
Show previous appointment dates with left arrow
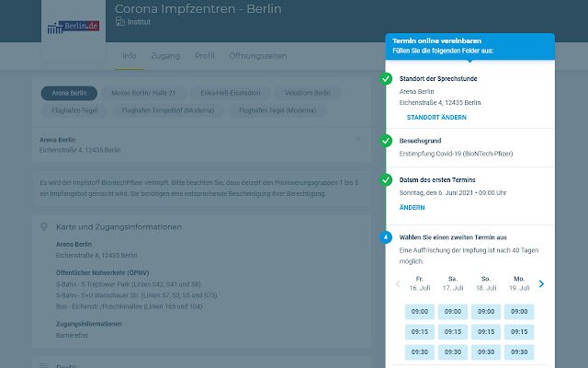(x=398, y=284)
